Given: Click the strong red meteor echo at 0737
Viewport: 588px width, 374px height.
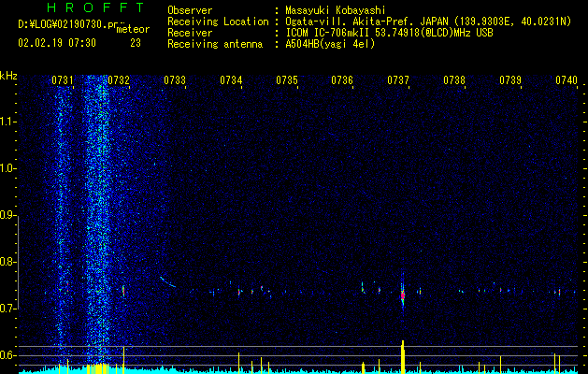Looking at the screenshot, I should [x=402, y=295].
